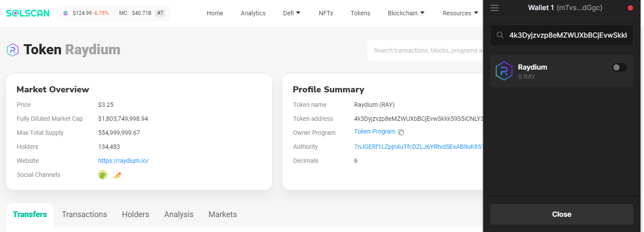Toggle the Raydium token switch on

pos(620,67)
